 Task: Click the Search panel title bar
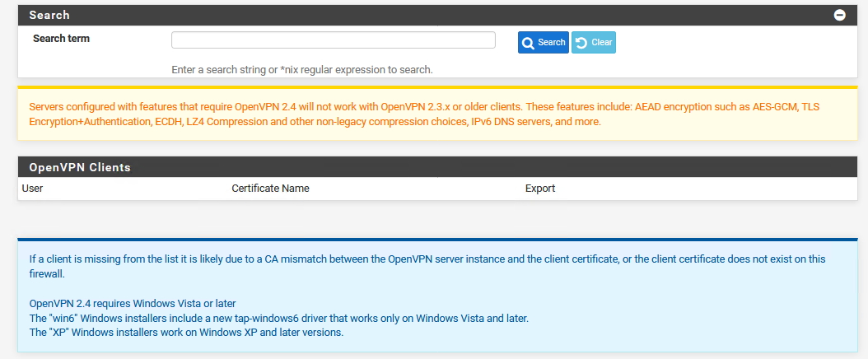(x=437, y=16)
